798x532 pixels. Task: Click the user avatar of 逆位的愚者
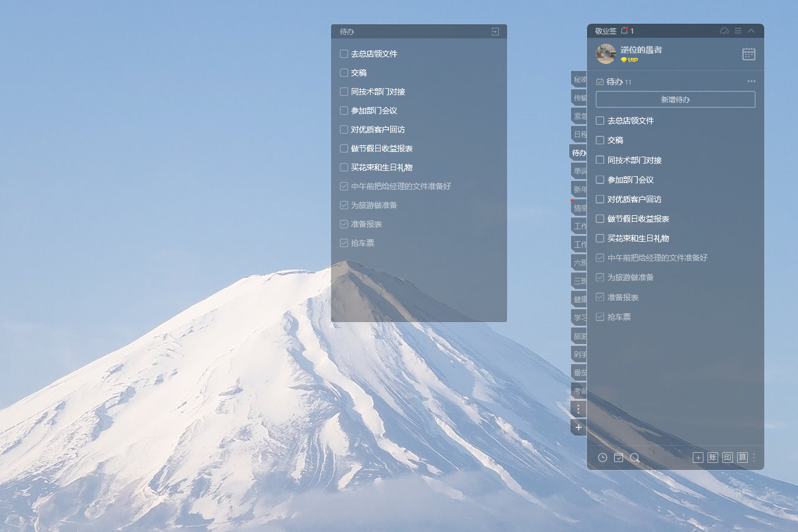pos(606,54)
